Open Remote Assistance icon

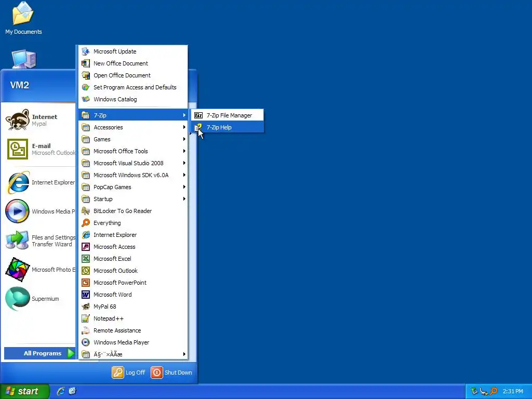86,330
